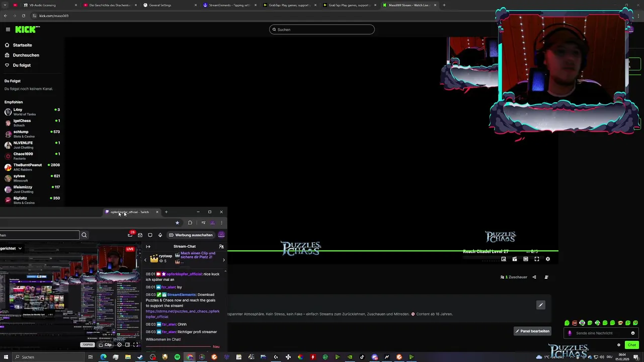Reload the kick.com page
The width and height of the screenshot is (644, 362).
tap(23, 16)
